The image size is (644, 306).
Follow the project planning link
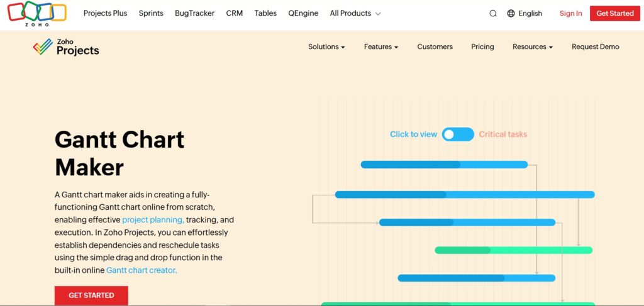pos(153,220)
